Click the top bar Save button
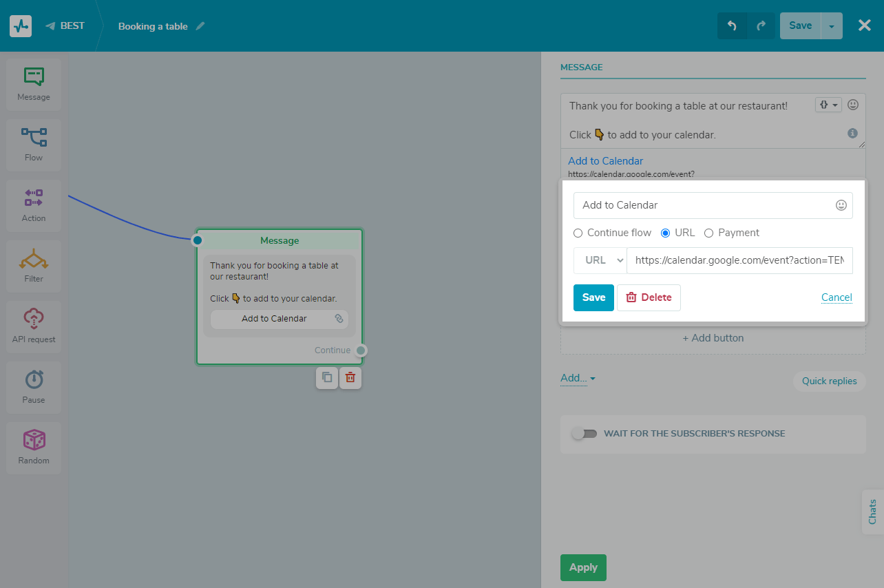 (801, 25)
